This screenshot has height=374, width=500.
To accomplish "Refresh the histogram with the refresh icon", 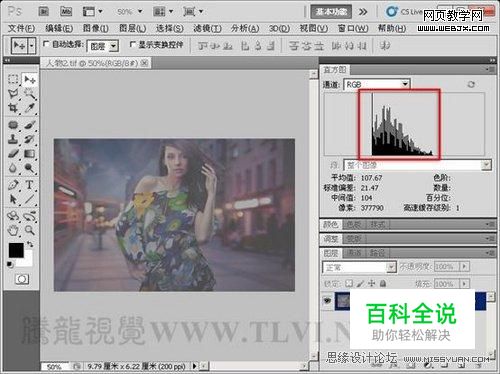I will pyautogui.click(x=471, y=84).
